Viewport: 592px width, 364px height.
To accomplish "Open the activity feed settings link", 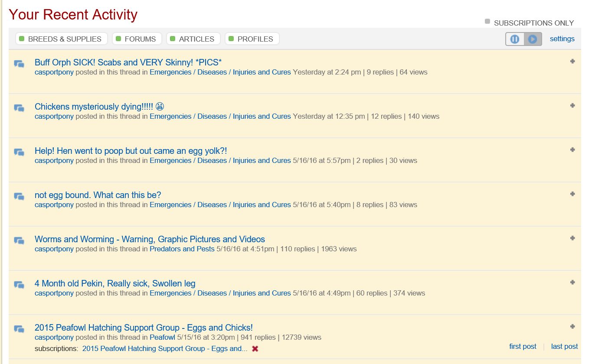I will [x=562, y=39].
